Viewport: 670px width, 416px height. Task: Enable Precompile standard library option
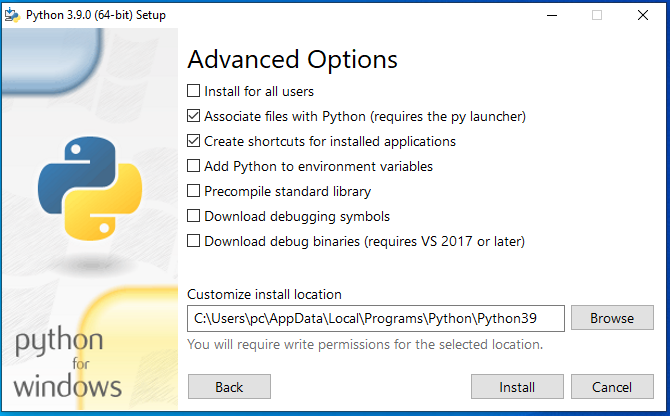tap(194, 191)
